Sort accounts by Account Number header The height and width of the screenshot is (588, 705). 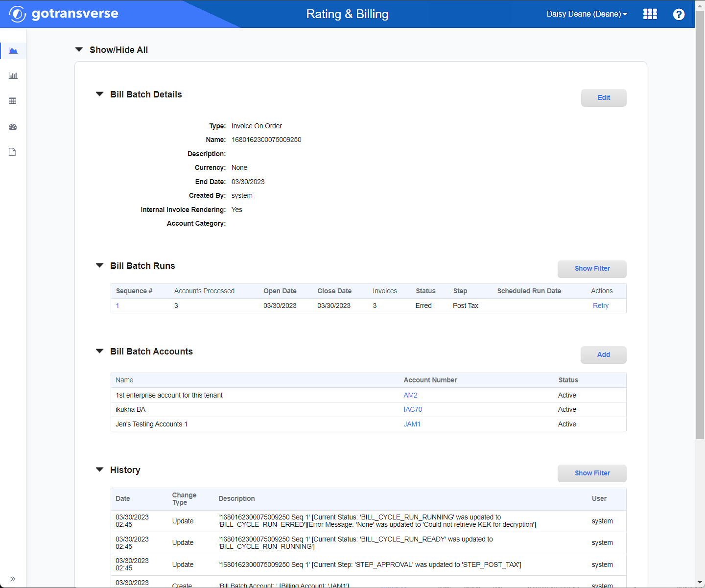click(430, 380)
